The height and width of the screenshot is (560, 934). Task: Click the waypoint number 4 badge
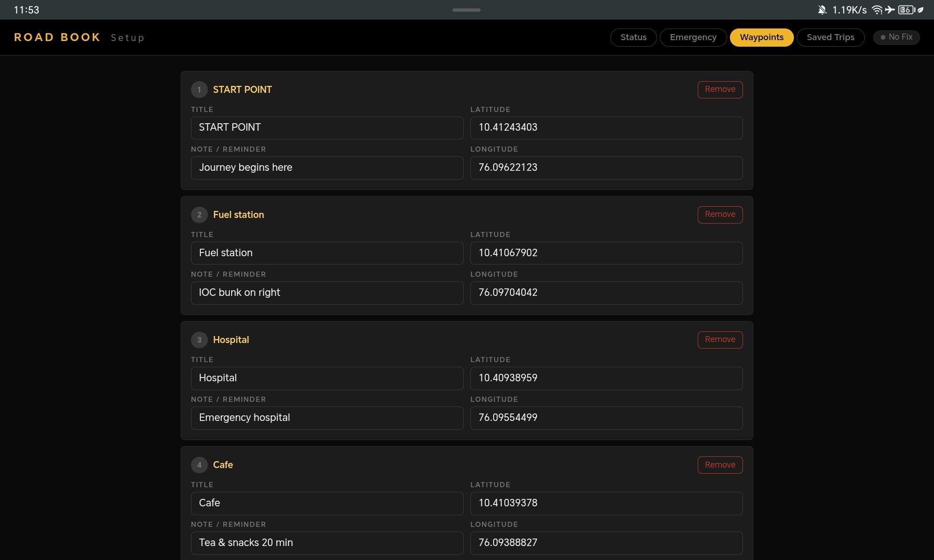[x=199, y=465]
